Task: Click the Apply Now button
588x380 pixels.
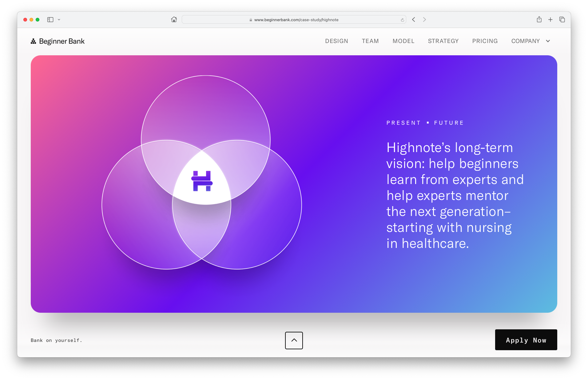Action: point(526,340)
